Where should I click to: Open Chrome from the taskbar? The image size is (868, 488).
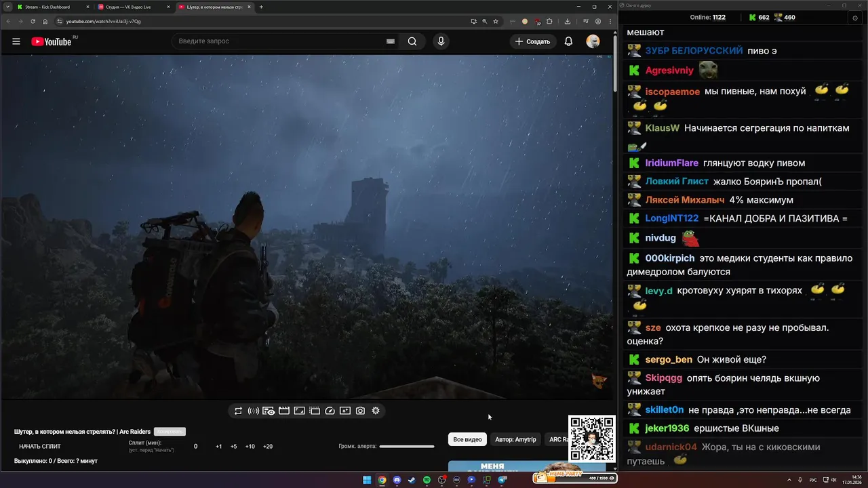[382, 480]
